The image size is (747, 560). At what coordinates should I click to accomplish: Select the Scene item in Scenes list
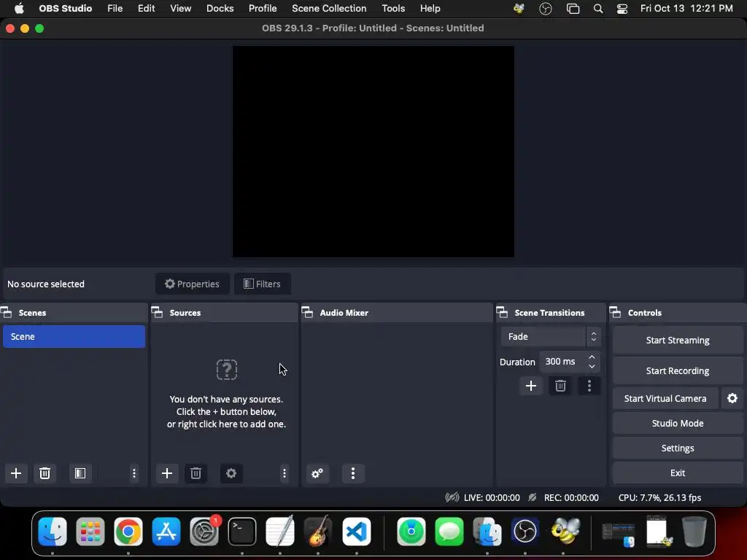point(74,336)
